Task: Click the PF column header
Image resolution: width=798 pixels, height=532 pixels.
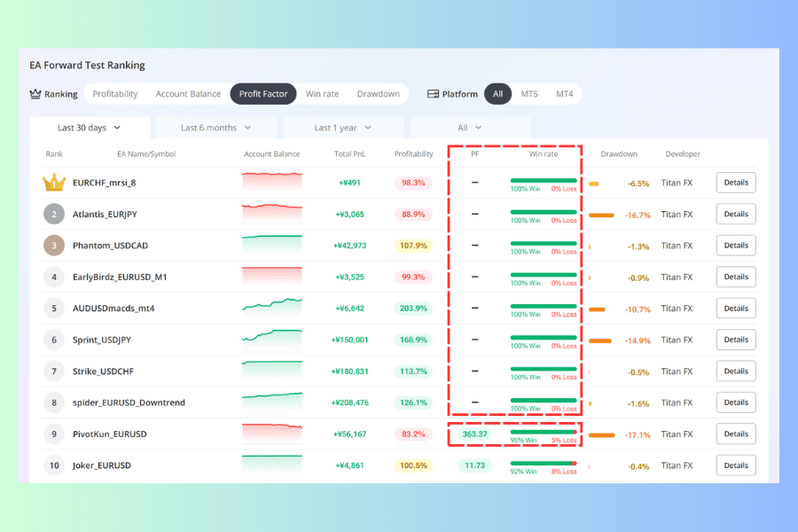Action: coord(475,153)
